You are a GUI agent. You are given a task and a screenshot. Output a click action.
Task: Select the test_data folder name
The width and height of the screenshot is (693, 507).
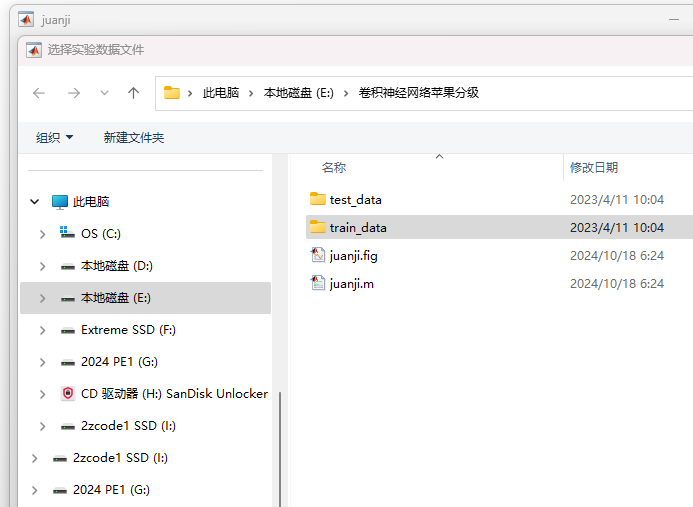click(x=356, y=200)
